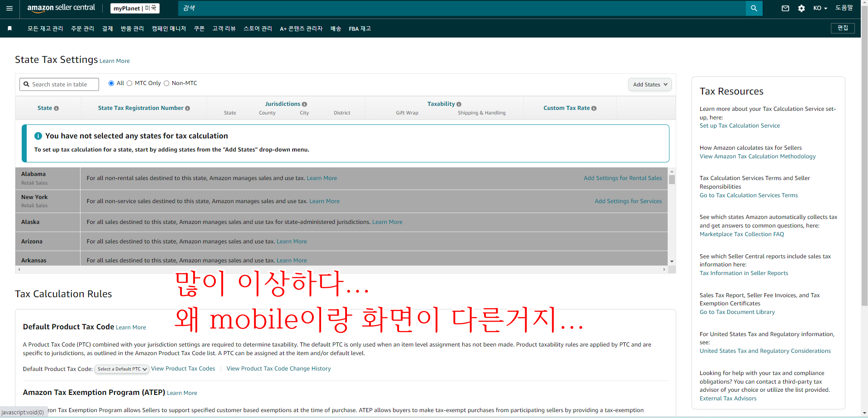
Task: Click Learn More in the Arizona row
Action: click(x=292, y=242)
